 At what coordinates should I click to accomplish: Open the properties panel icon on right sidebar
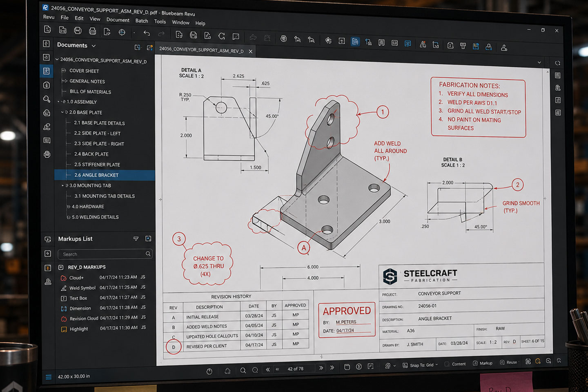point(558,76)
